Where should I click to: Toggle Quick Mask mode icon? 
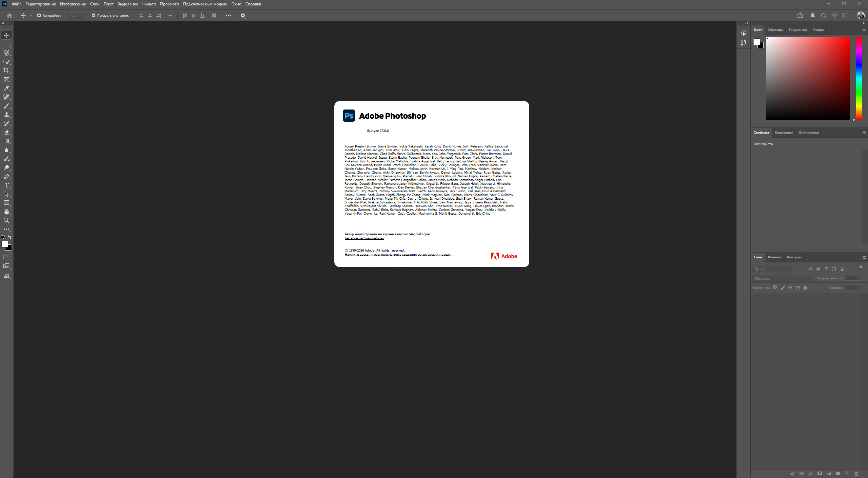[6, 257]
